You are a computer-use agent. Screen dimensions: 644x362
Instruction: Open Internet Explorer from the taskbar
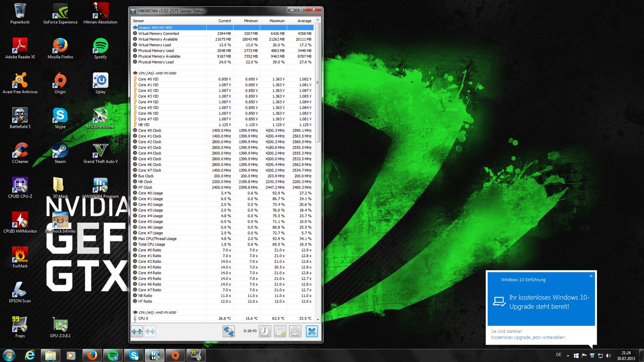pyautogui.click(x=30, y=355)
